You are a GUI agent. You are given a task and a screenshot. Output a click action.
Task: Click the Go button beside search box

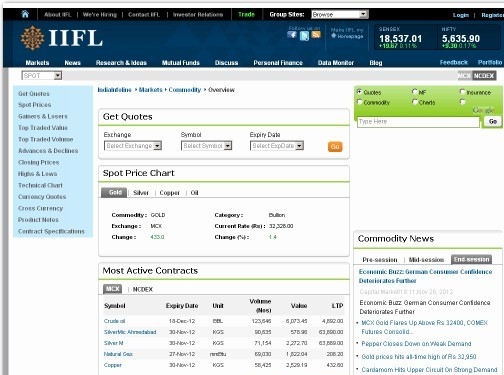tap(493, 122)
